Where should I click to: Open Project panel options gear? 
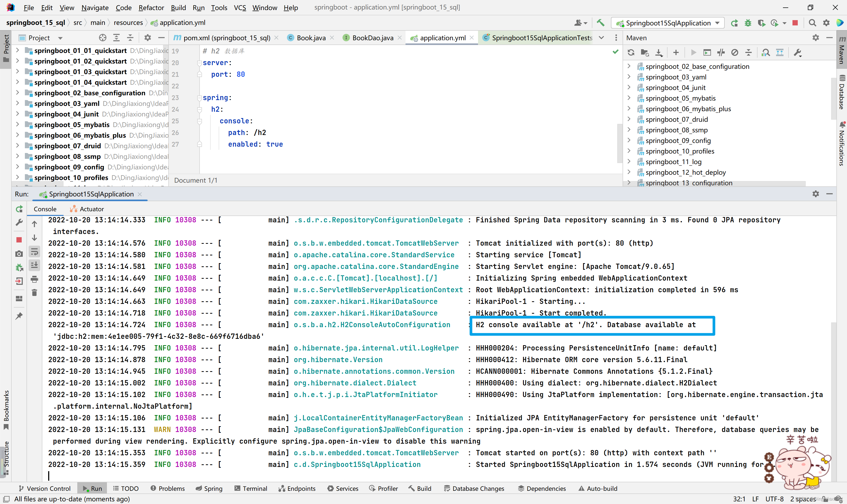[147, 38]
